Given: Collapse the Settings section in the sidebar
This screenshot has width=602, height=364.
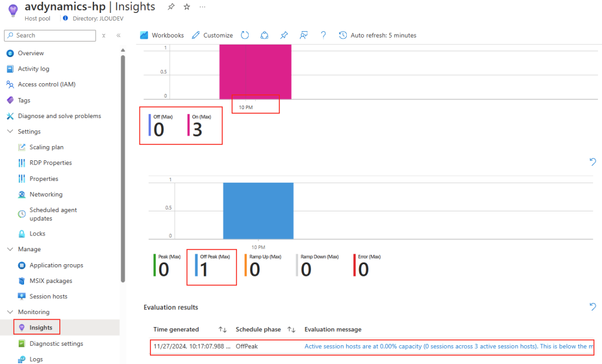Looking at the screenshot, I should pos(11,132).
